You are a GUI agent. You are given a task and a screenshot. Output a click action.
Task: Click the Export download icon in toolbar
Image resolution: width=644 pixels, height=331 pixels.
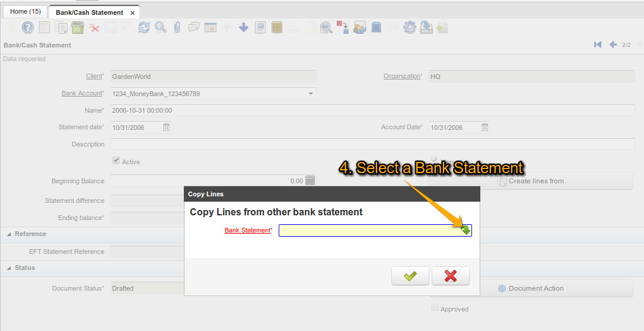coord(426,27)
